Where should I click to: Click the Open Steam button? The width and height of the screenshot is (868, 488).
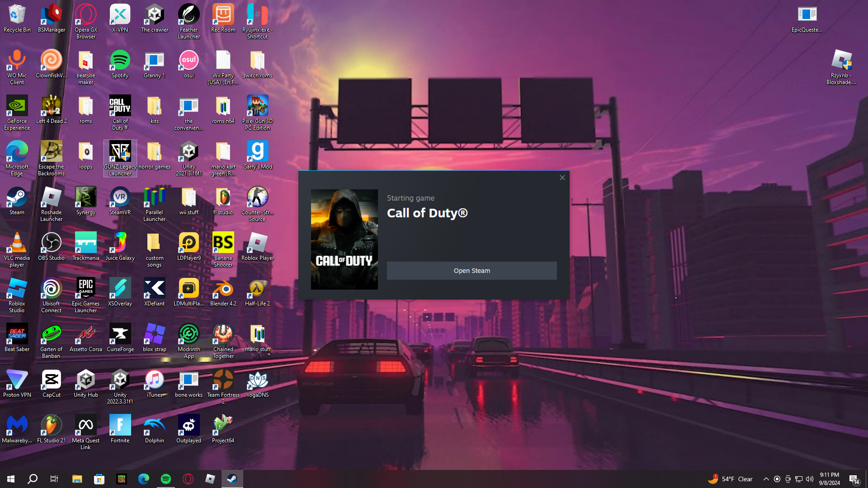pos(472,271)
